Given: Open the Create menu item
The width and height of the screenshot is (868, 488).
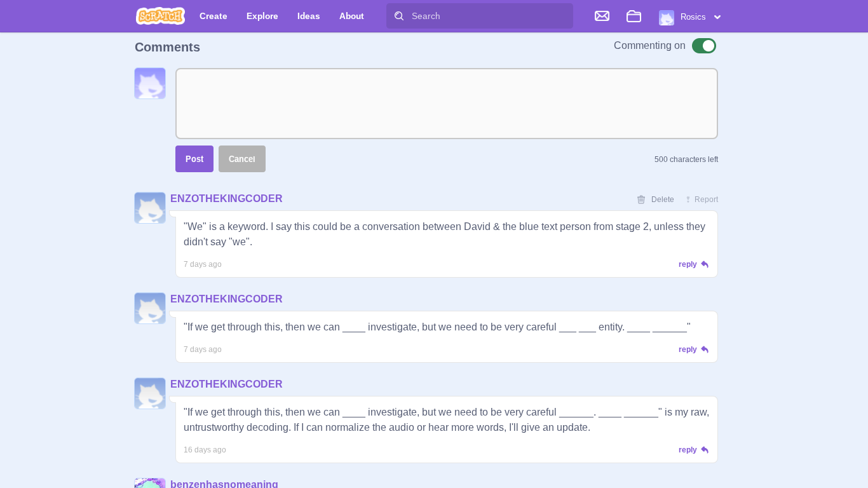Looking at the screenshot, I should [x=213, y=16].
